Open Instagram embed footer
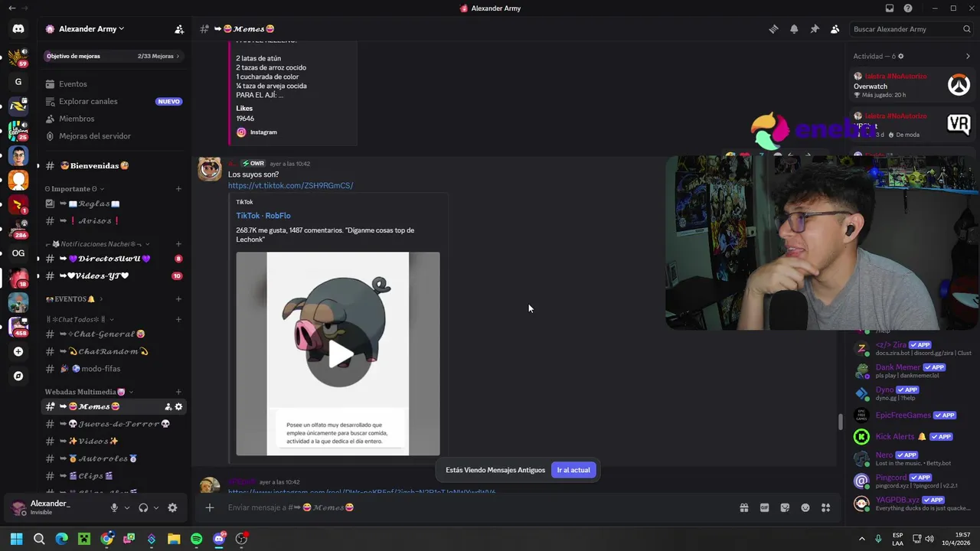Viewport: 980px width, 551px height. point(256,132)
